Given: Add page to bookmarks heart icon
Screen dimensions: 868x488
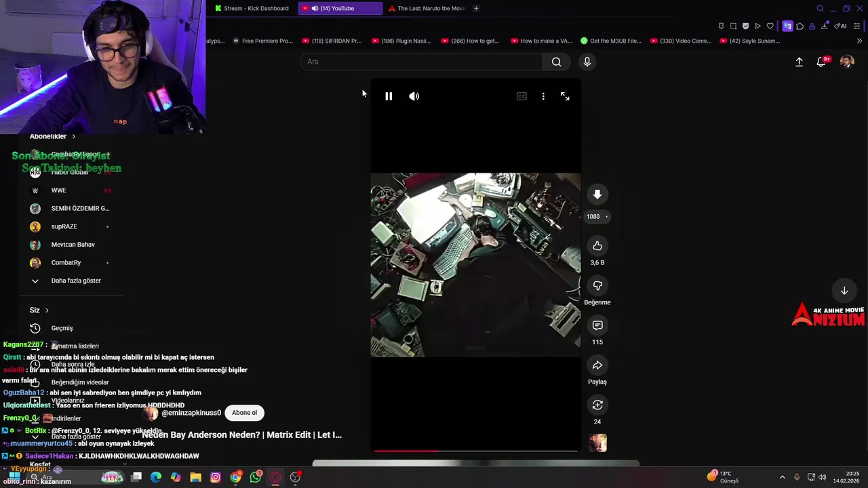Looking at the screenshot, I should (x=770, y=26).
